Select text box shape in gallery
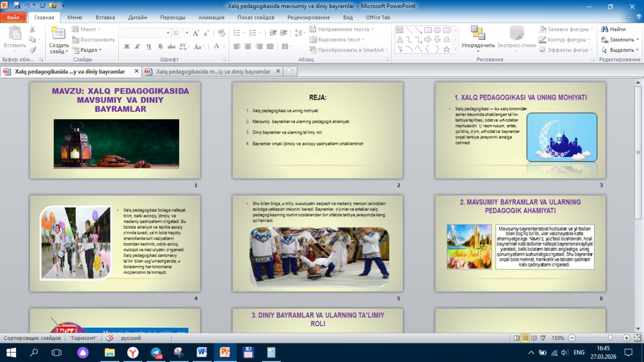This screenshot has height=362, width=644. point(399,30)
